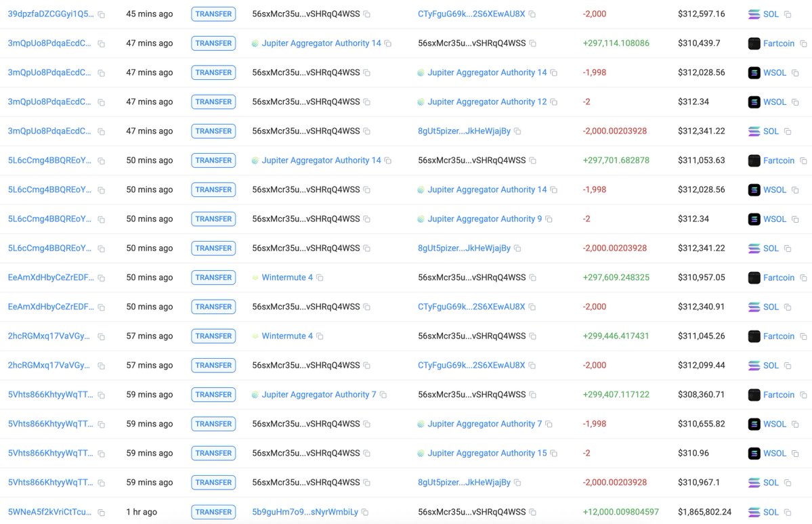Open transaction 39dpzfaDZCGGyi1Q5...
The width and height of the screenshot is (812, 524).
click(51, 14)
